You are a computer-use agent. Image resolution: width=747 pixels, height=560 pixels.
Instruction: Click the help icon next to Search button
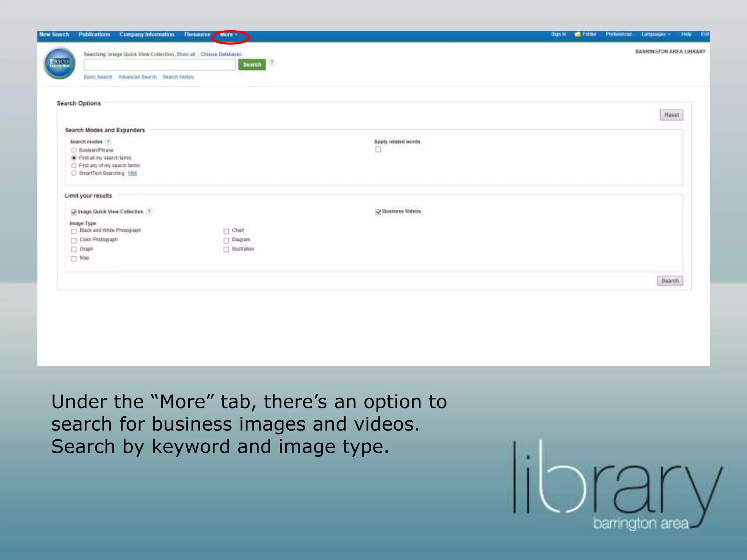[272, 62]
